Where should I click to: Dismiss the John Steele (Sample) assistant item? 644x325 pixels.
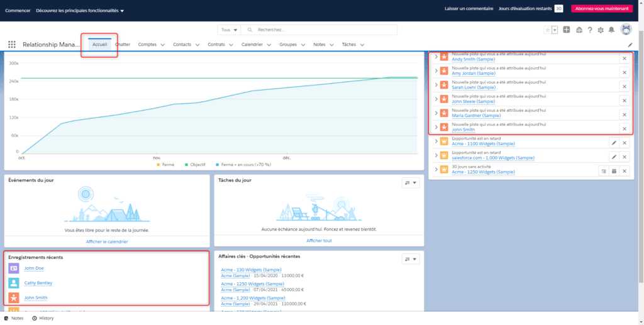(x=625, y=101)
